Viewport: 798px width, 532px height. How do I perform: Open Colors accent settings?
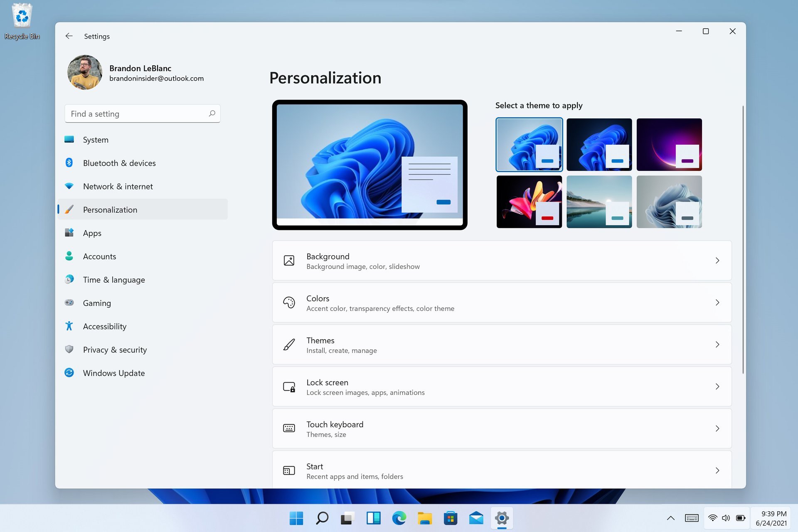(x=501, y=302)
